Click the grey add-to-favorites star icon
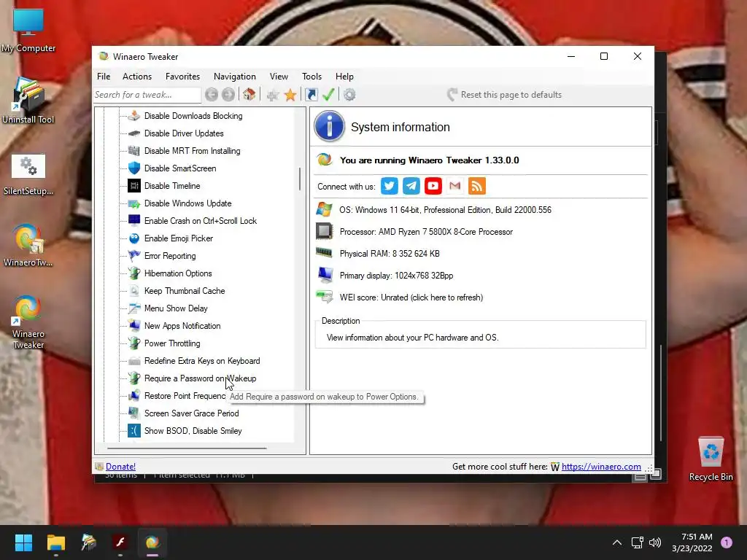The height and width of the screenshot is (560, 747). click(x=273, y=95)
